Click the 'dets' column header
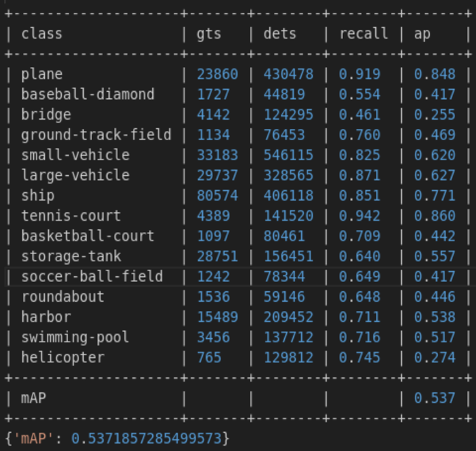476x451 pixels. click(x=280, y=34)
